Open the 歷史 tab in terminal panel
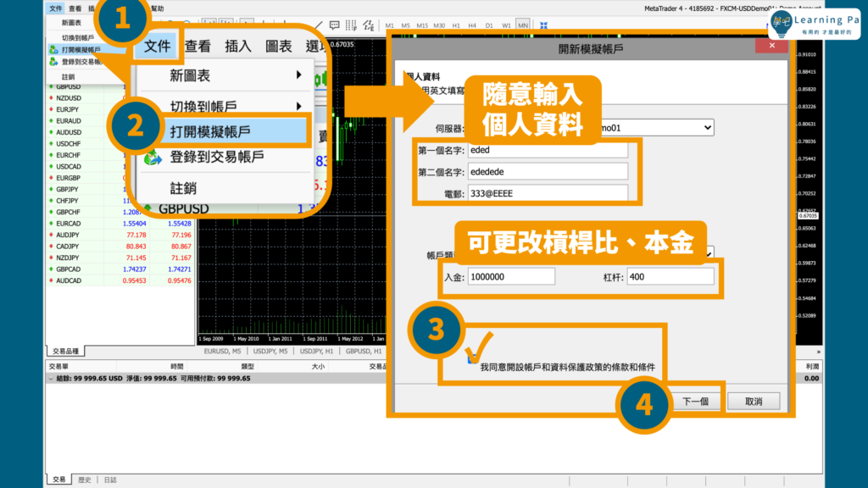The height and width of the screenshot is (488, 868). (84, 480)
